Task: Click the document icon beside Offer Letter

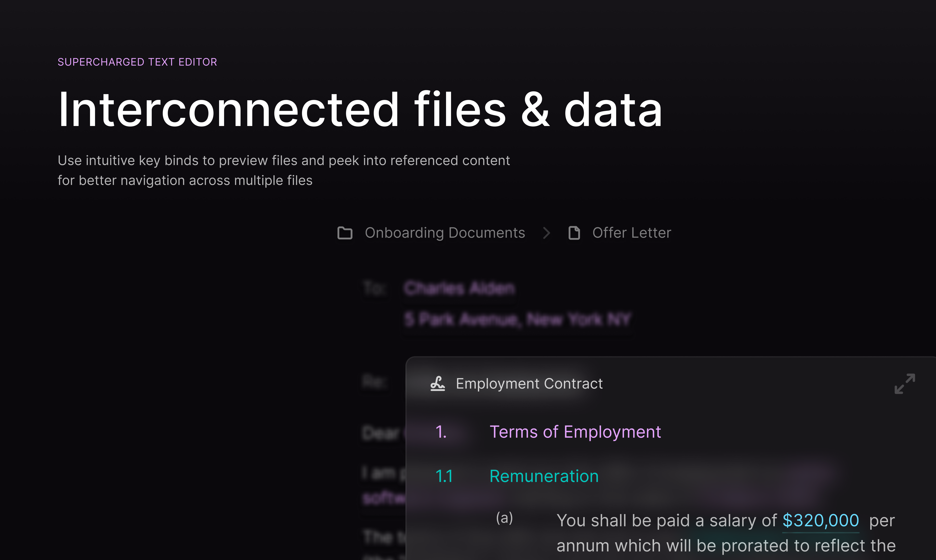Action: (574, 233)
